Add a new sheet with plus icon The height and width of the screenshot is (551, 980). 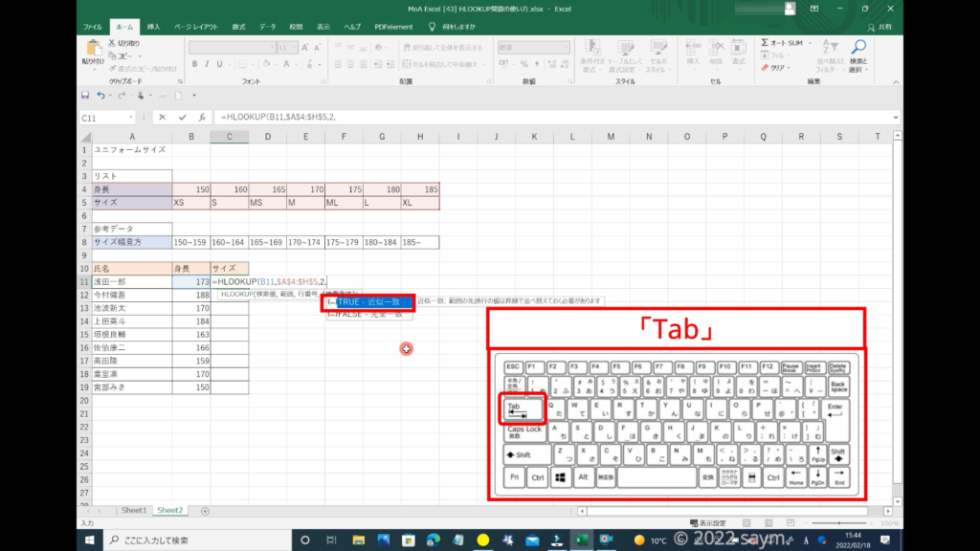205,511
